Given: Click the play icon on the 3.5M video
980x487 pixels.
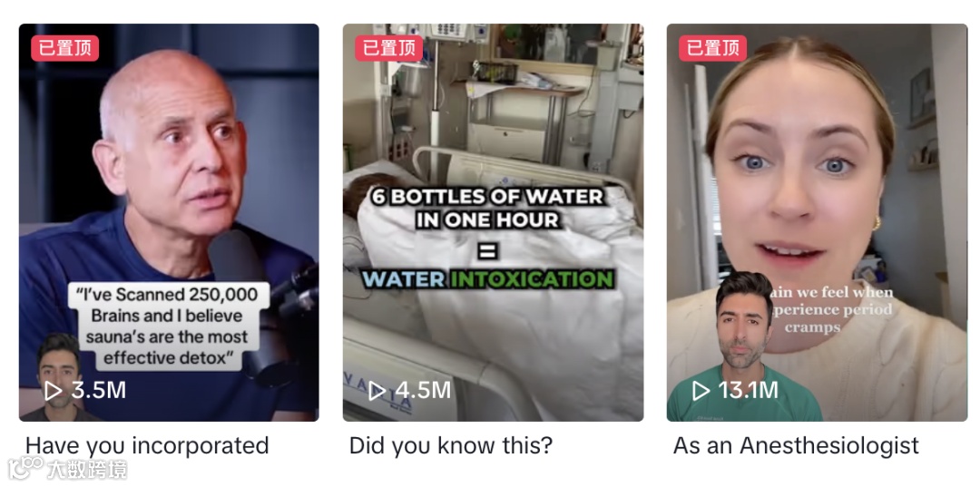Looking at the screenshot, I should [x=54, y=391].
